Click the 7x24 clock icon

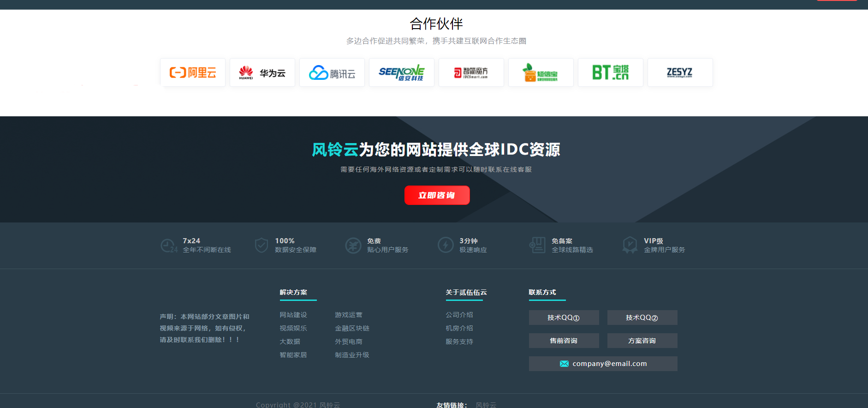pyautogui.click(x=169, y=246)
